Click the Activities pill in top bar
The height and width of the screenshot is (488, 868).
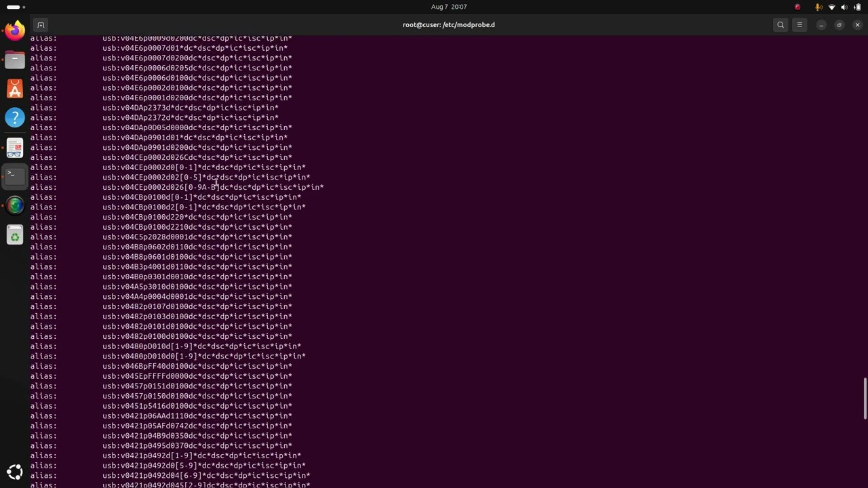coord(15,7)
